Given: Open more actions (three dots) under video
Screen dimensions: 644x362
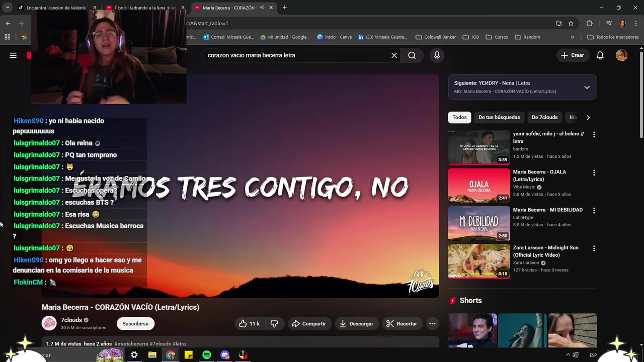Looking at the screenshot, I should tap(432, 324).
